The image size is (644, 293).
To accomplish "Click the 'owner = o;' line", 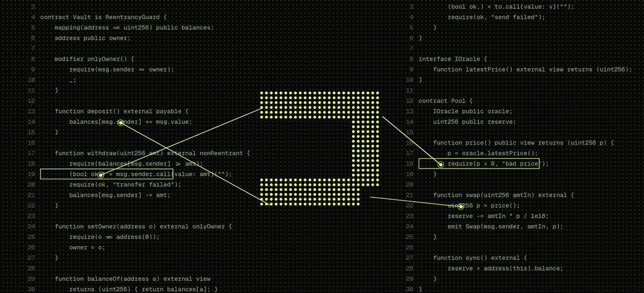I will pos(87,248).
